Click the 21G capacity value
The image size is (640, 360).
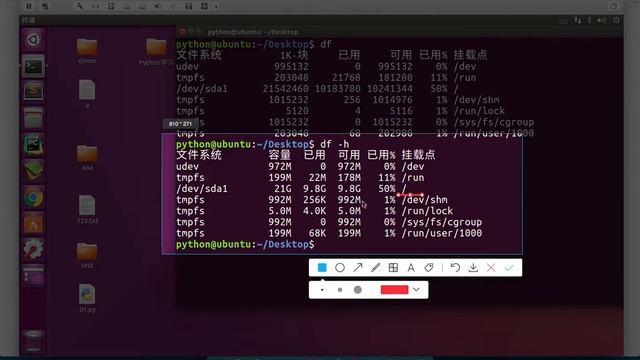[x=283, y=189]
